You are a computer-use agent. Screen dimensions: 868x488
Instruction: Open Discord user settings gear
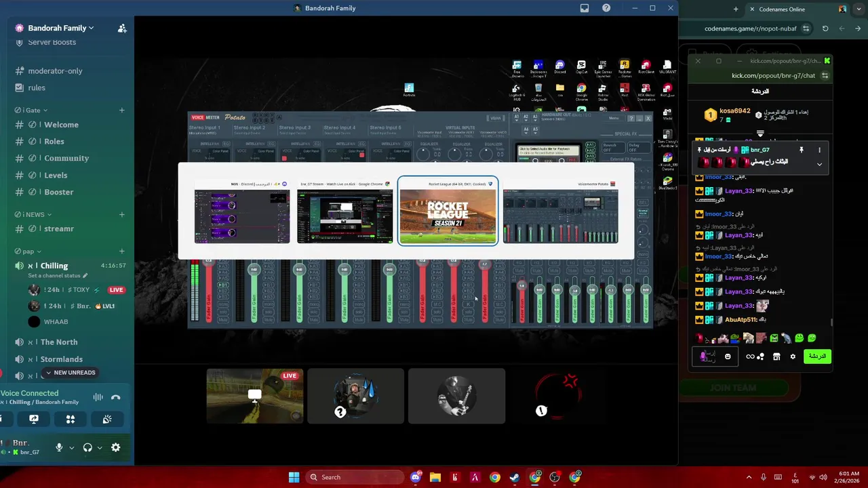[x=115, y=447]
